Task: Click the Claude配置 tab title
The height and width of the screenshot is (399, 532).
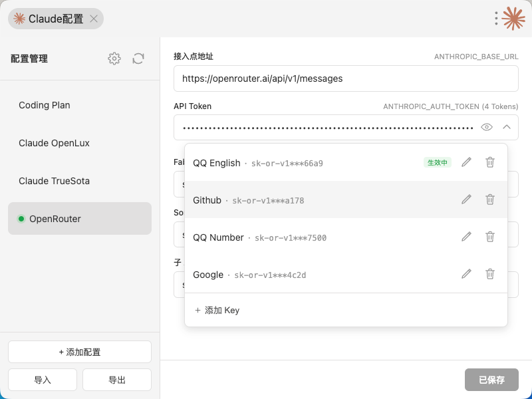Action: click(x=56, y=19)
